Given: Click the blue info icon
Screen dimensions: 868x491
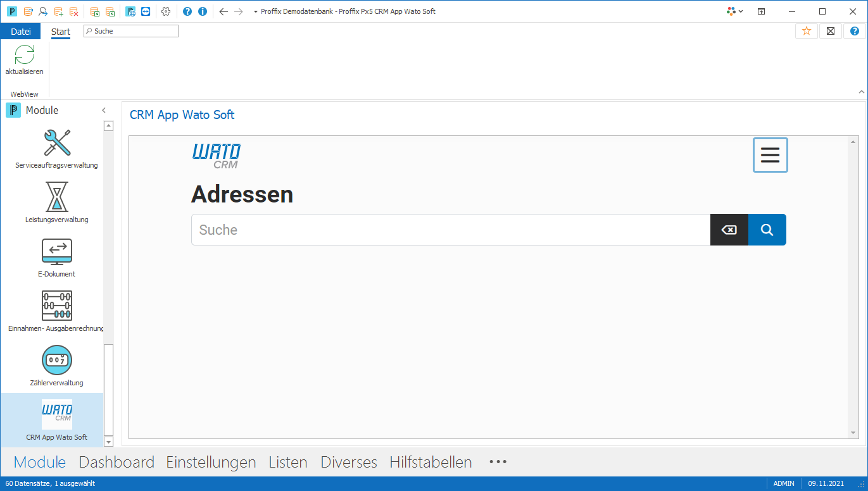Looking at the screenshot, I should point(203,11).
